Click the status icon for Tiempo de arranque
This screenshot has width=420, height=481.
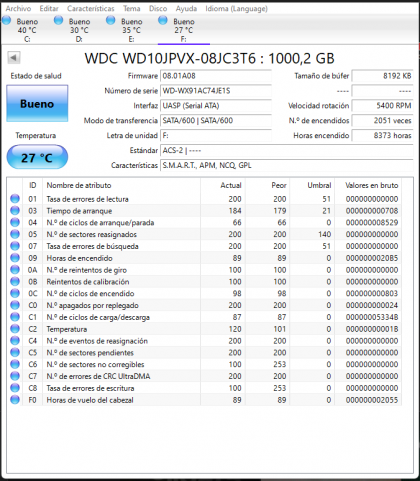(x=15, y=210)
